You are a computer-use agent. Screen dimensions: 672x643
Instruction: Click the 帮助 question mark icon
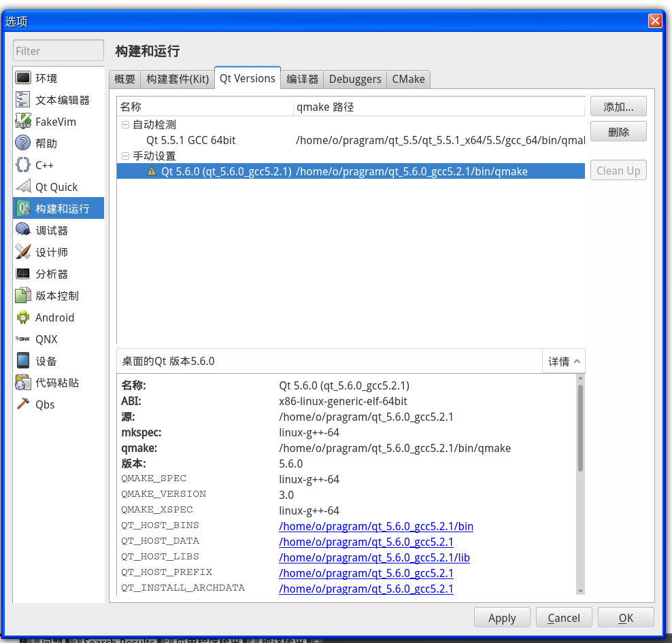point(23,143)
